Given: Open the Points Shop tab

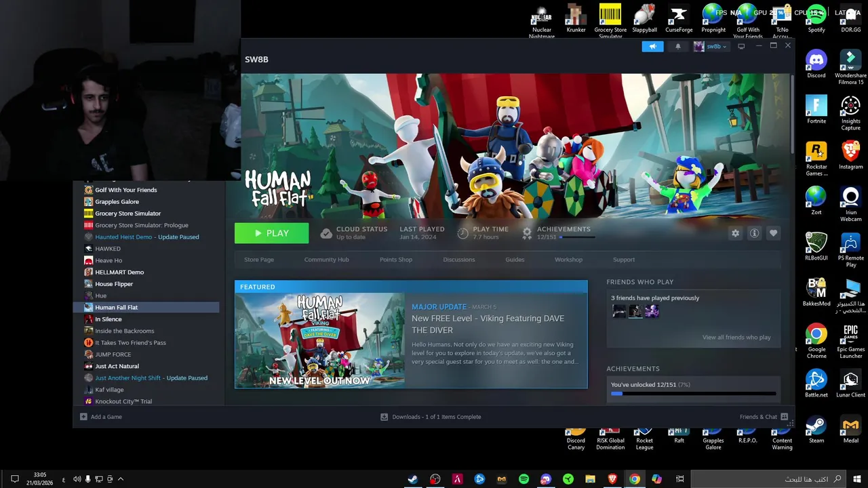Looking at the screenshot, I should click(395, 260).
